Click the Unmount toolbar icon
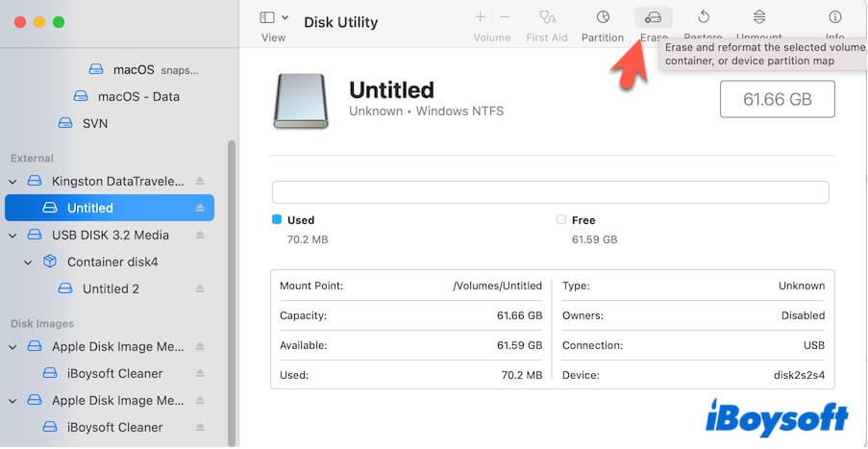This screenshot has width=868, height=449. click(759, 17)
